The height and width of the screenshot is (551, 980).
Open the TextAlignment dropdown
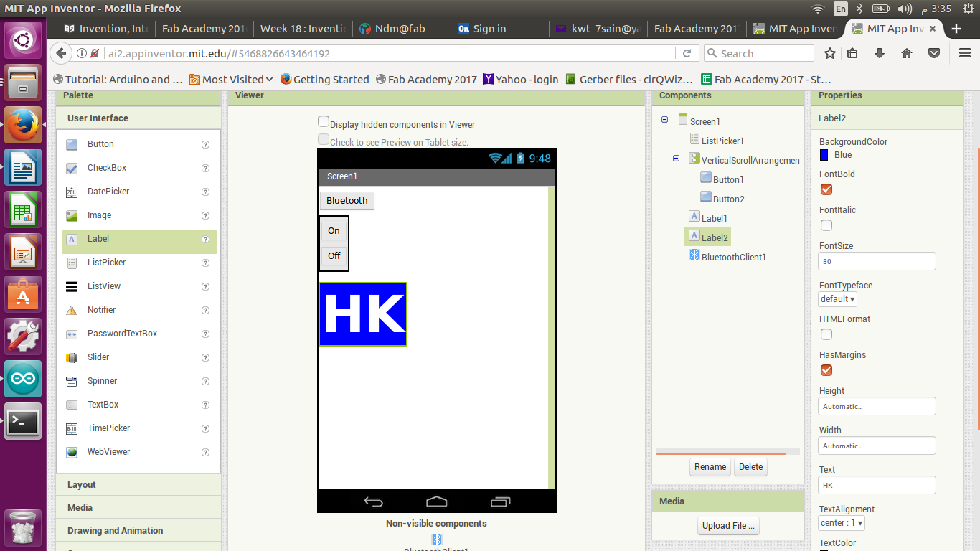[x=842, y=523]
